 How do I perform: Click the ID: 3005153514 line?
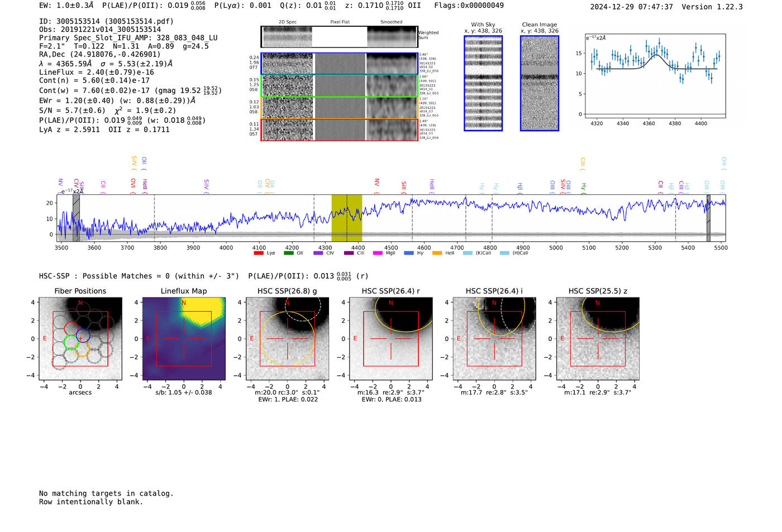(x=106, y=21)
